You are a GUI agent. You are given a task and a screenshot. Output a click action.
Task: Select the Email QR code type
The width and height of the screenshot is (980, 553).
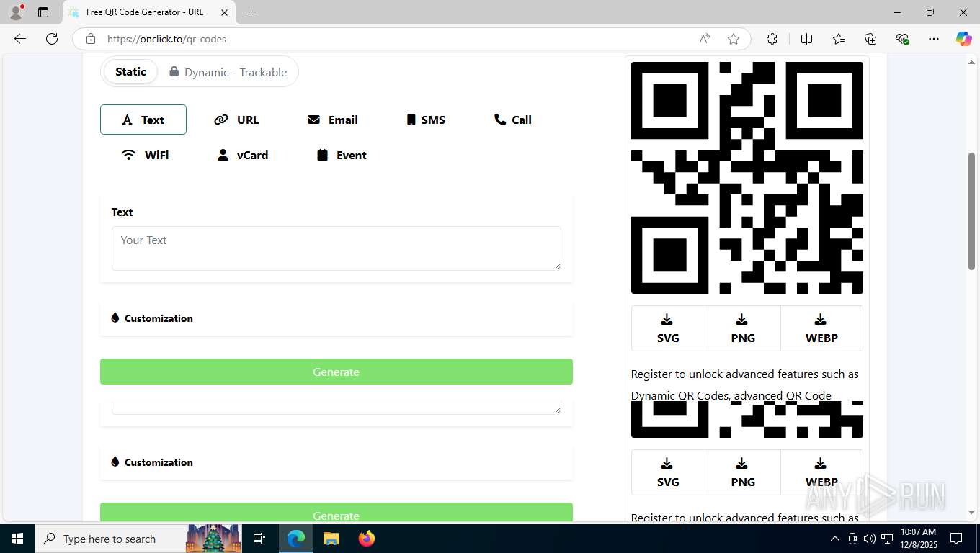pyautogui.click(x=332, y=120)
